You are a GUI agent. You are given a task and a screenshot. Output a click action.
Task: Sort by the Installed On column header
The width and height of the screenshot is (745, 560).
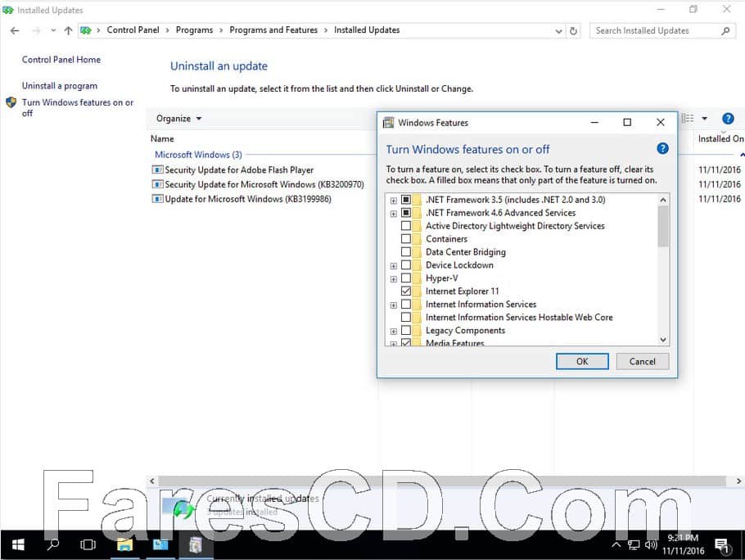point(720,138)
